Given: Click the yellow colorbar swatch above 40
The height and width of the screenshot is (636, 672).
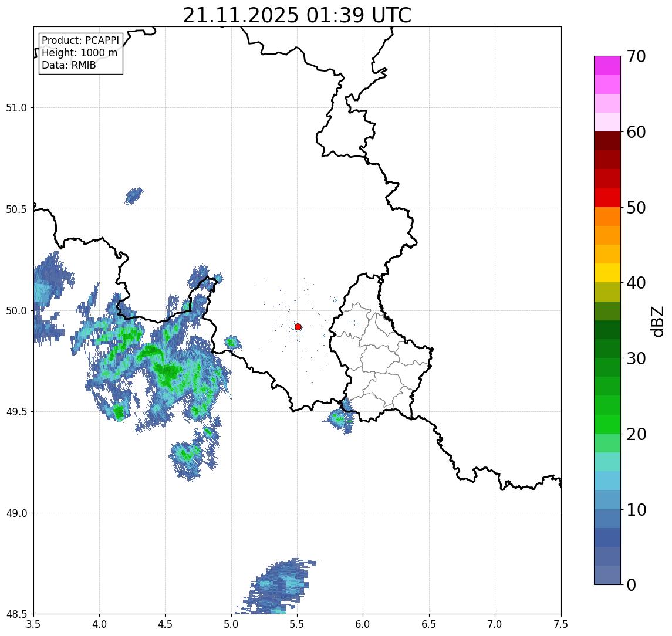Looking at the screenshot, I should point(607,273).
